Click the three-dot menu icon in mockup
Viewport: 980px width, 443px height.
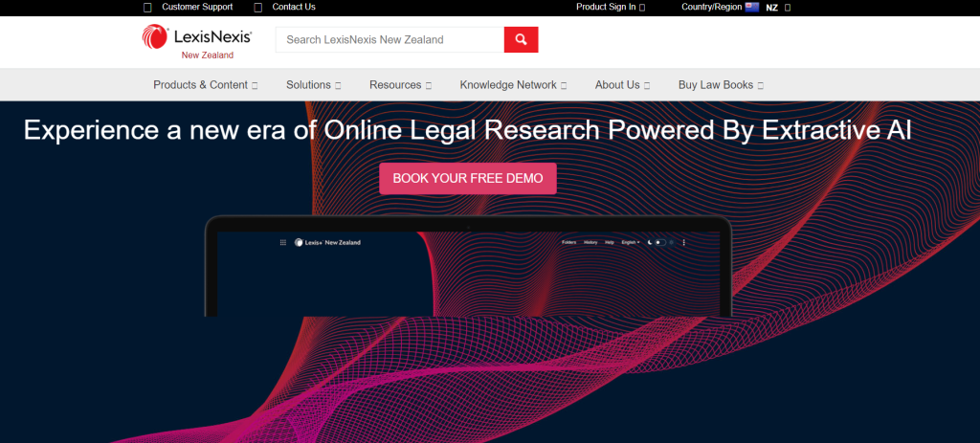point(683,242)
